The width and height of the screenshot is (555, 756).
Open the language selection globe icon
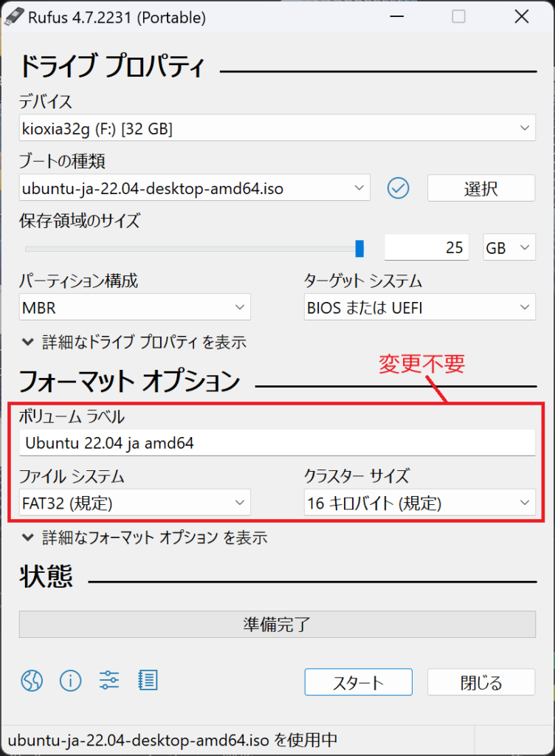(x=32, y=681)
